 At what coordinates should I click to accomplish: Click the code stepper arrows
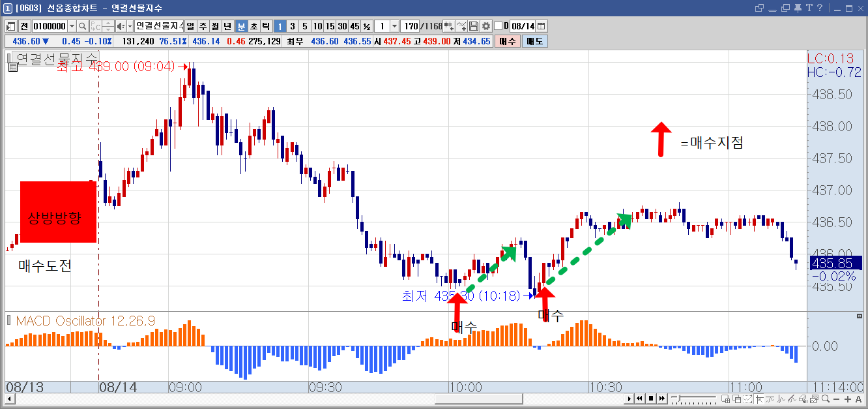108,26
